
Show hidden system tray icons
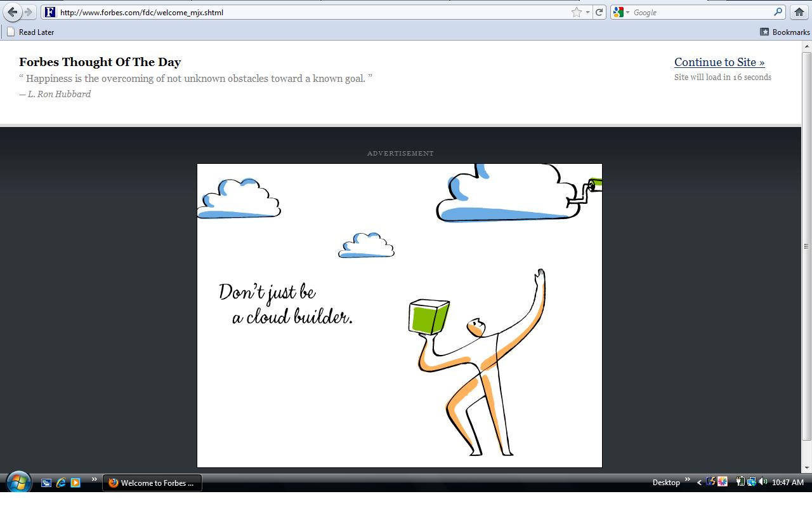point(699,483)
